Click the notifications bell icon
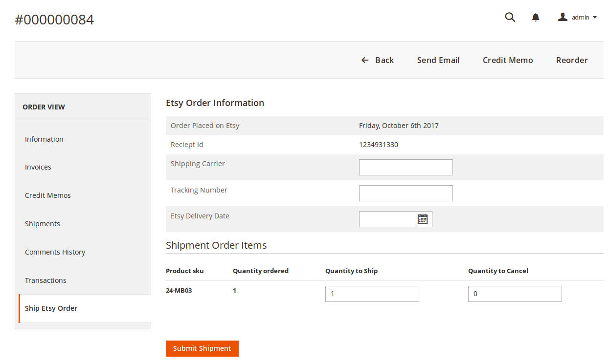Viewport: 609px width, 364px height. [535, 17]
